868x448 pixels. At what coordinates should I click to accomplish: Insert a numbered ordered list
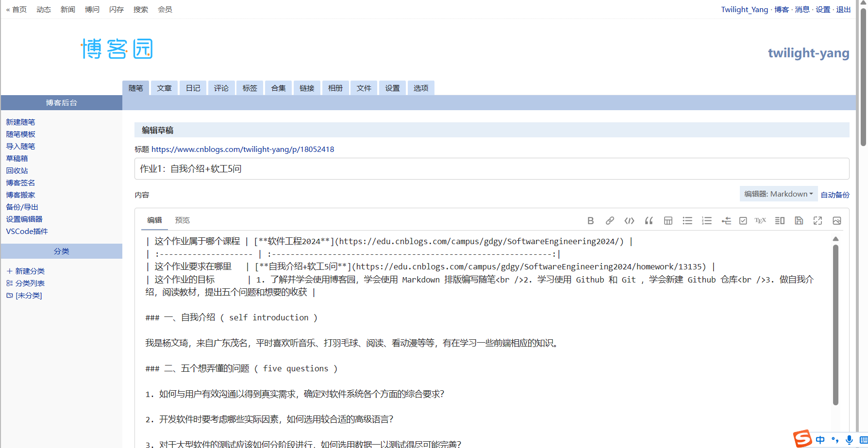coord(707,221)
